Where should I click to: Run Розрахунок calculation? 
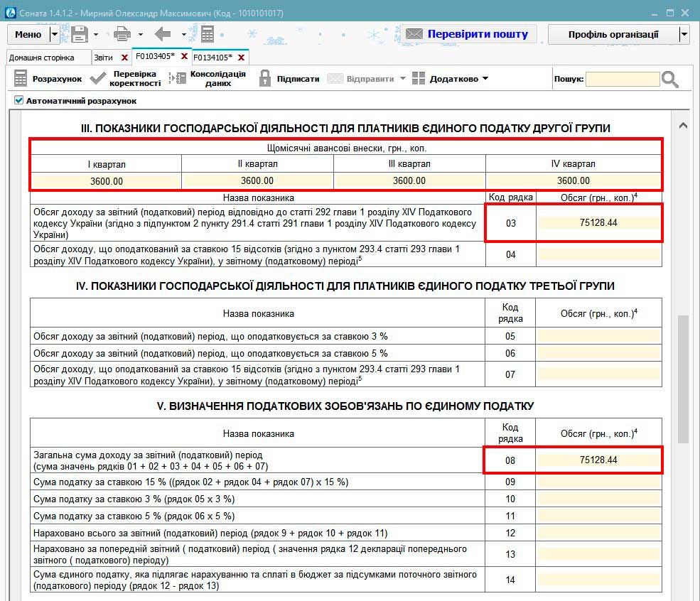(x=48, y=79)
